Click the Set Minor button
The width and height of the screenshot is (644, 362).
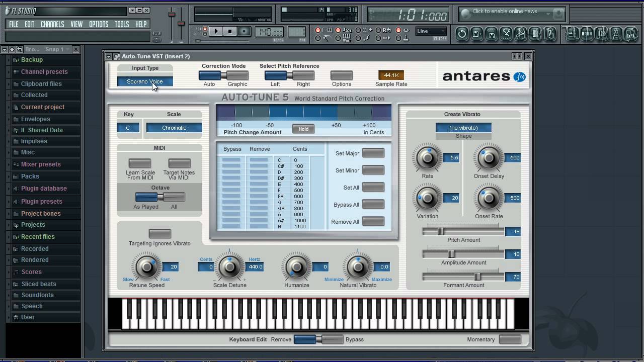[x=373, y=170]
